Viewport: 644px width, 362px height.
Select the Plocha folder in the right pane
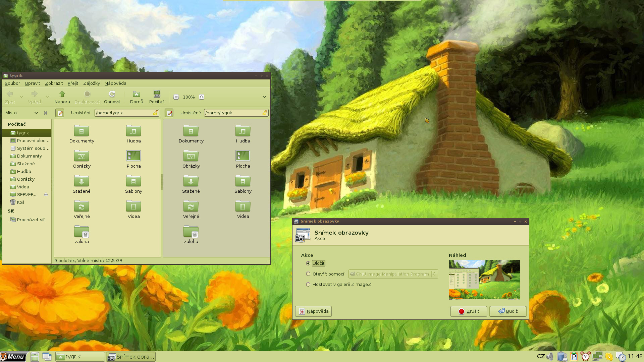tap(243, 159)
